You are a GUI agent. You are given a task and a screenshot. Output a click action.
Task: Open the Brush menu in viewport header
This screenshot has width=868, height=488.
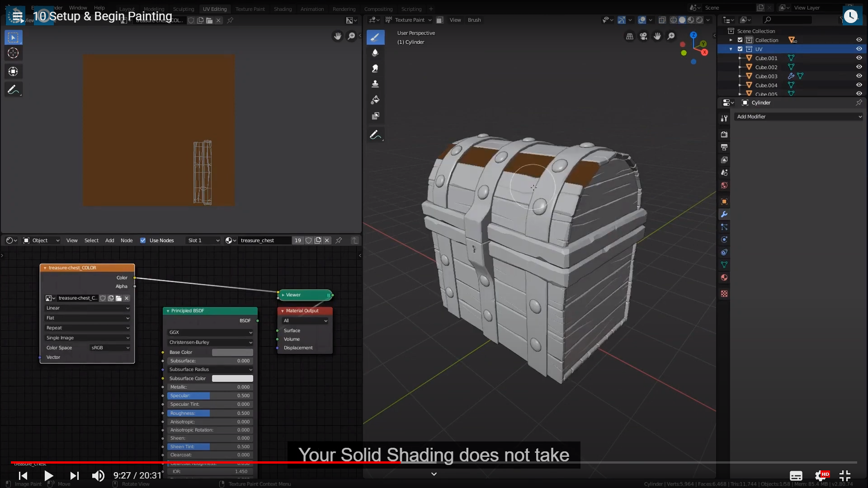tap(474, 20)
